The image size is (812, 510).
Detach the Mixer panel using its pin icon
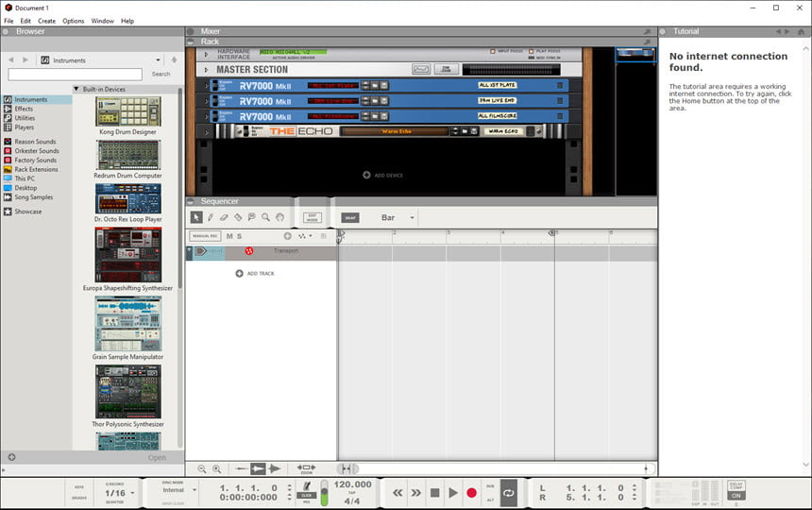[x=647, y=31]
